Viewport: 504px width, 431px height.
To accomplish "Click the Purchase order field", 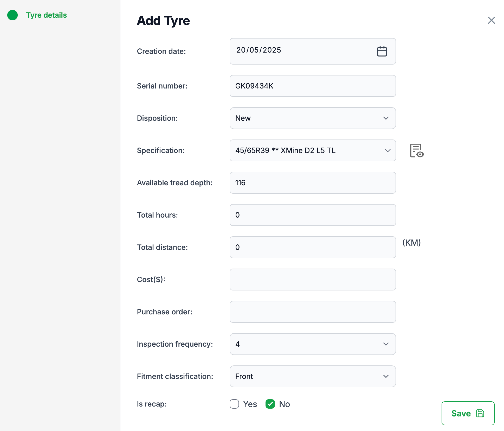I will tap(313, 312).
